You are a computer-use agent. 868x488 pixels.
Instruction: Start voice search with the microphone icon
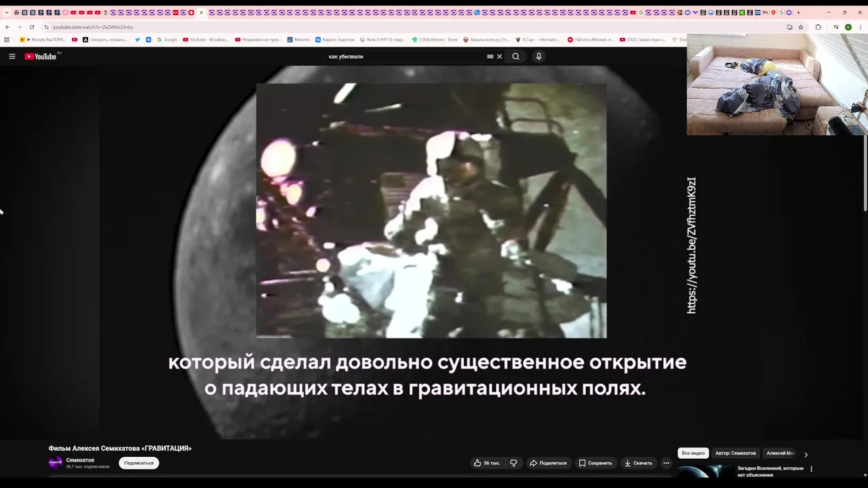539,56
